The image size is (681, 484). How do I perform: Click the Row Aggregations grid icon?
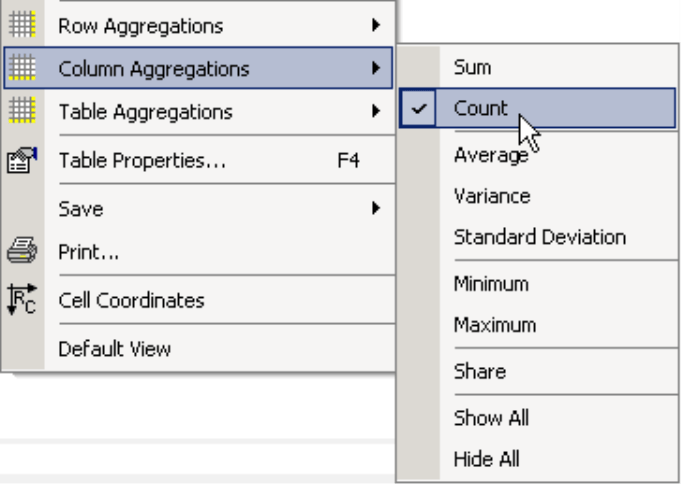tap(22, 24)
